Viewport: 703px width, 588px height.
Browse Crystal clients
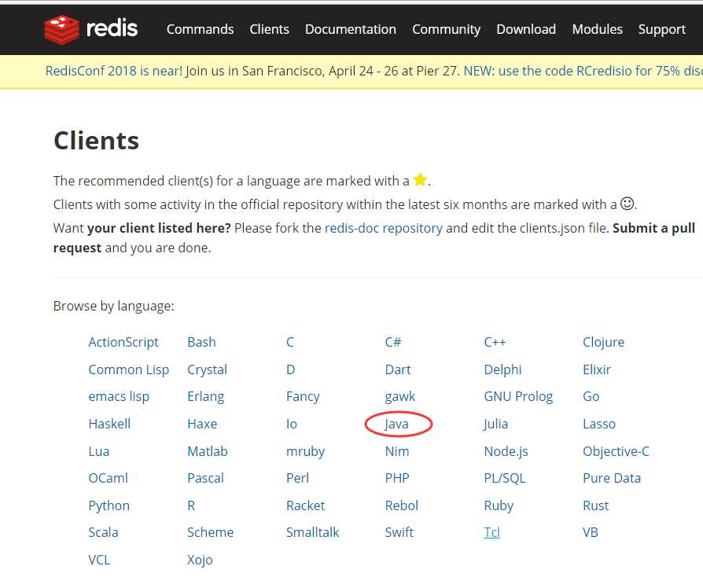[x=207, y=369]
